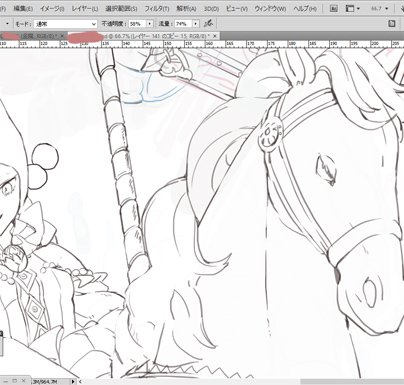Close the first document tab

coord(62,36)
